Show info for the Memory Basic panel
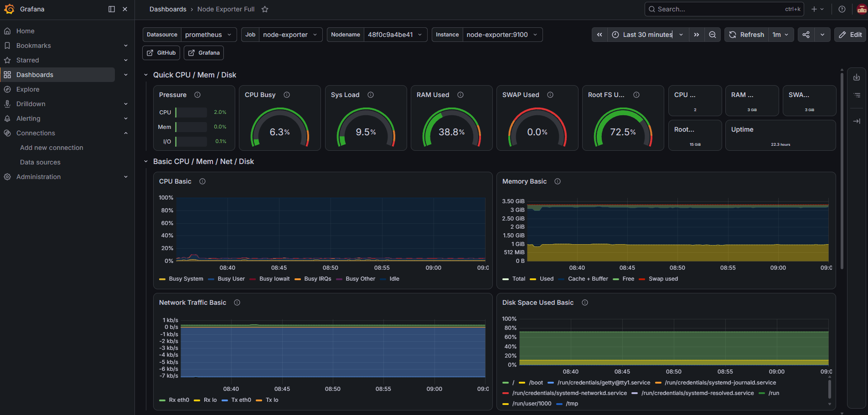The image size is (868, 415). point(558,181)
